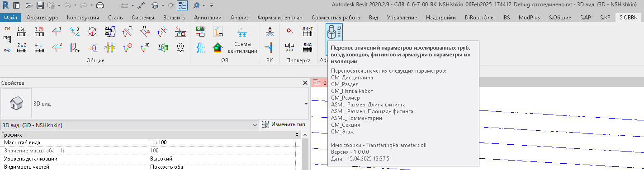The height and width of the screenshot is (170, 644).
Task: Click the 3D axis icon
Action: pos(145,47)
